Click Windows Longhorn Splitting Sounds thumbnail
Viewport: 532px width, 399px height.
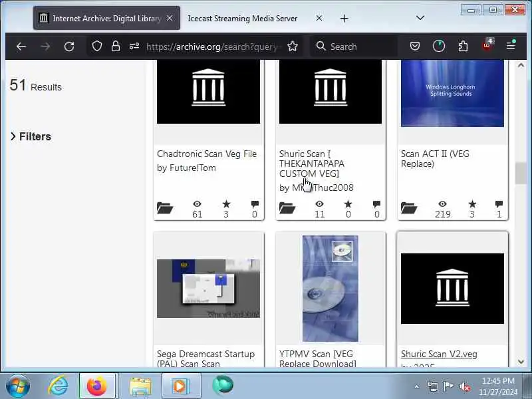(x=452, y=93)
